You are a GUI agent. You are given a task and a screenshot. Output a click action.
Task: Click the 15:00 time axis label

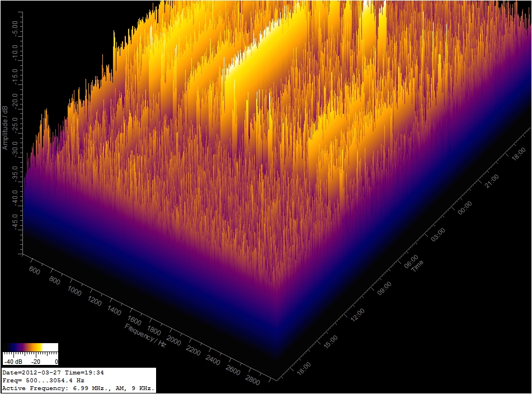pyautogui.click(x=331, y=342)
